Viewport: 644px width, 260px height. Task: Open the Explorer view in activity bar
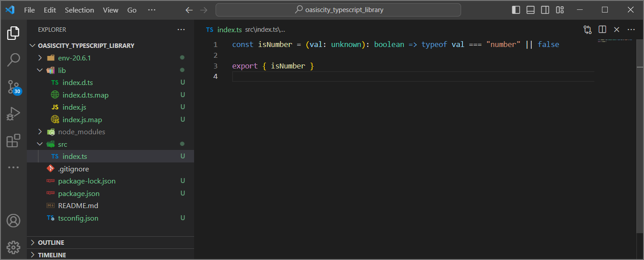point(13,33)
